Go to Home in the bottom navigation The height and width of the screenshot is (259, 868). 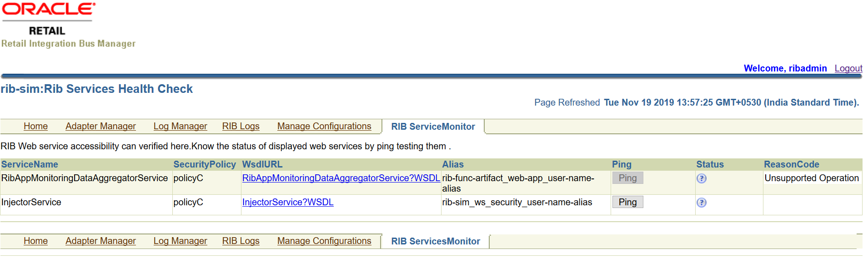[35, 241]
